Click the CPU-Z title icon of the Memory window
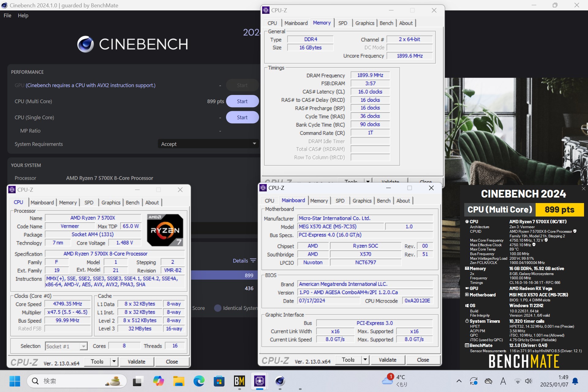The height and width of the screenshot is (392, 588). click(266, 10)
